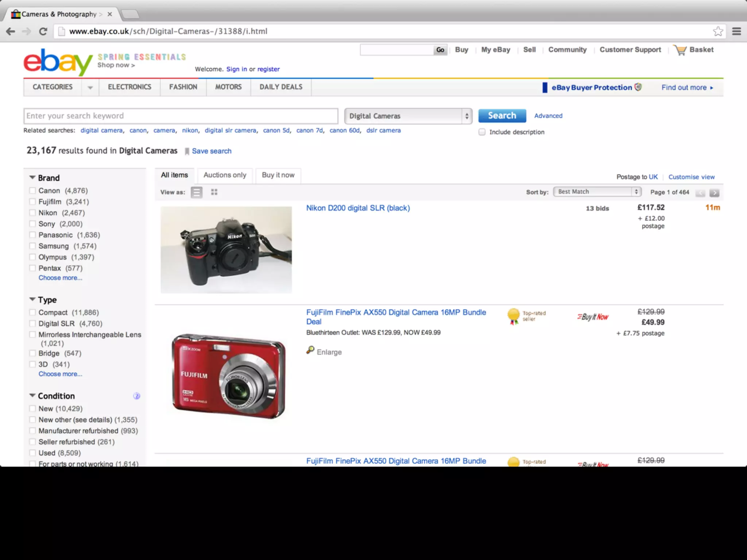Click the search keyword input field
The image size is (747, 560).
(181, 116)
